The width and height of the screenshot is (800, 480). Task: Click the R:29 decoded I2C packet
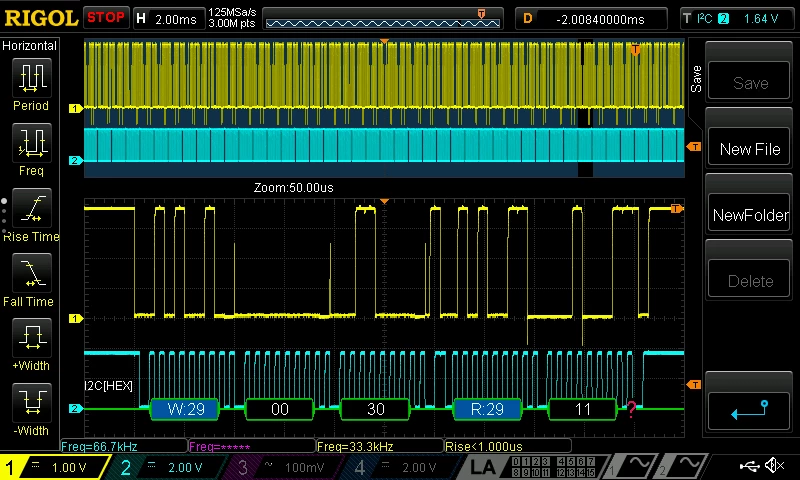pyautogui.click(x=487, y=409)
